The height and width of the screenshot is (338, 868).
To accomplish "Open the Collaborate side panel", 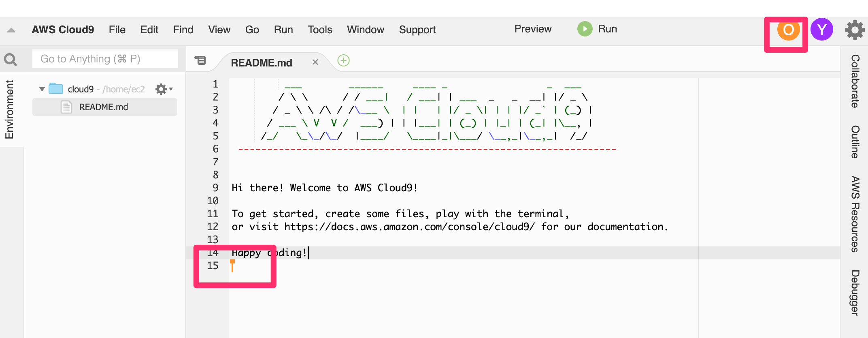I will [855, 81].
